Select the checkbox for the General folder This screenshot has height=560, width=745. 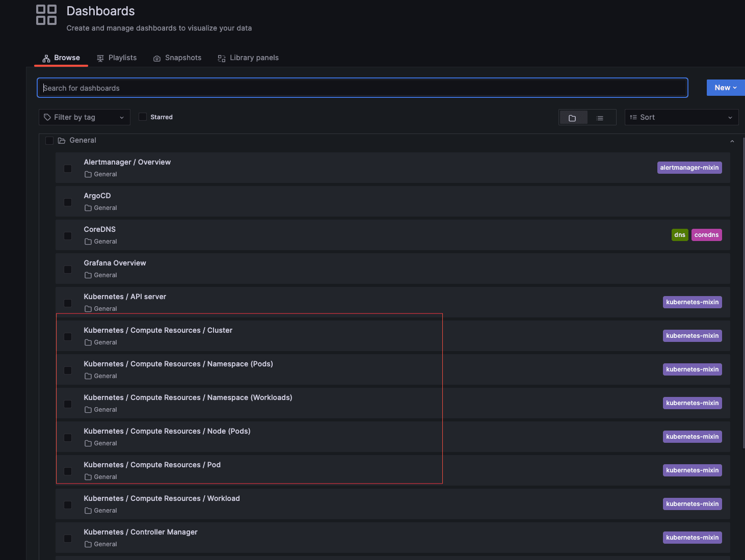[x=49, y=140]
